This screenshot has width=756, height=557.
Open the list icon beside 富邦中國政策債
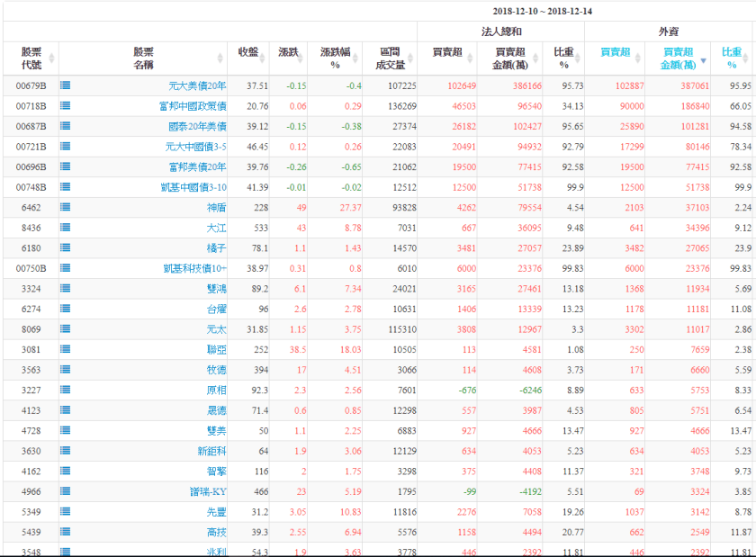[66, 106]
